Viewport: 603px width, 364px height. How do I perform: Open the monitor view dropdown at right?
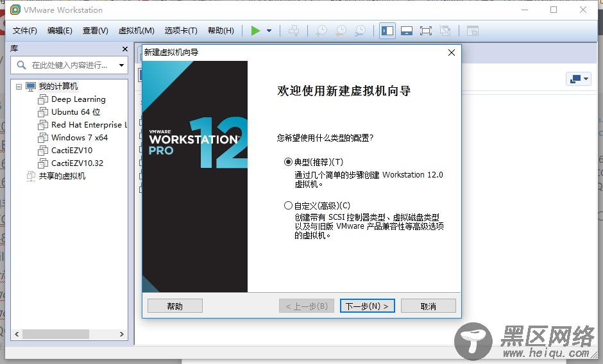[579, 79]
